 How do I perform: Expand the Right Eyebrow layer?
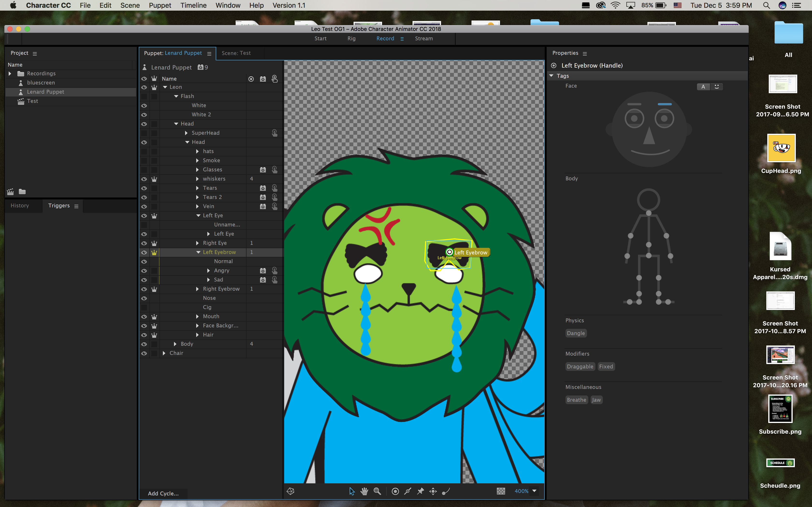tap(198, 289)
